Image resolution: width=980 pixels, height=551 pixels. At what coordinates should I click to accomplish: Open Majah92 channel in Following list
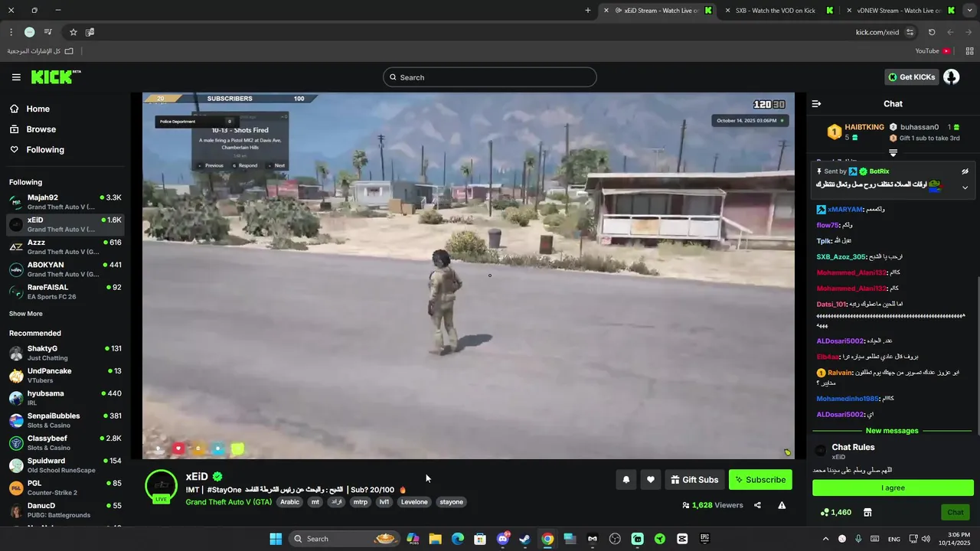coord(65,202)
